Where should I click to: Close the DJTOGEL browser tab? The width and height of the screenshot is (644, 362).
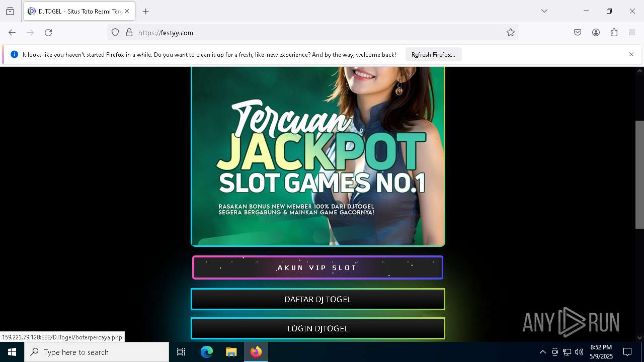(x=127, y=11)
